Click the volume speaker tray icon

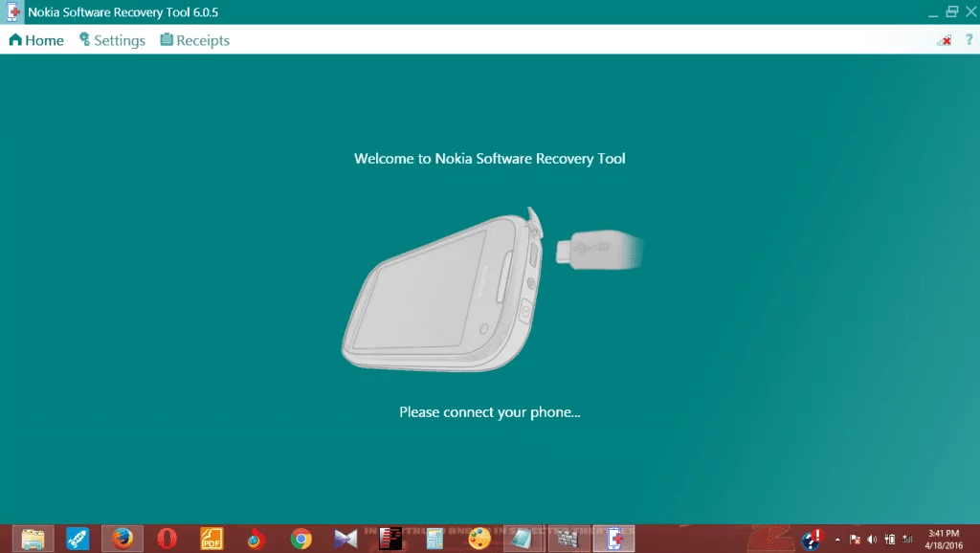click(x=873, y=540)
